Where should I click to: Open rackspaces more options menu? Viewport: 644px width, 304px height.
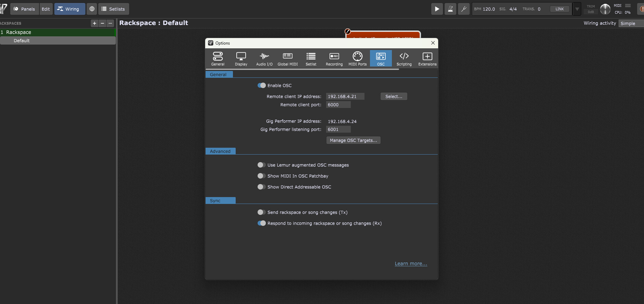(x=110, y=23)
